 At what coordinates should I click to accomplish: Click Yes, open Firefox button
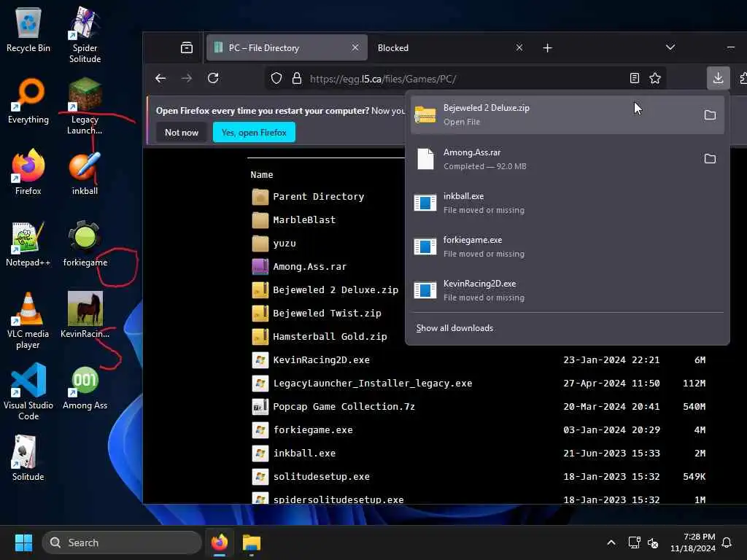(x=254, y=133)
